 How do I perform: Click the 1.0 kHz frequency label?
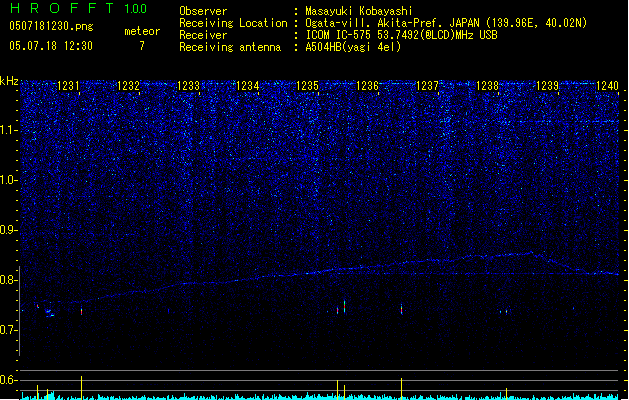pyautogui.click(x=8, y=180)
